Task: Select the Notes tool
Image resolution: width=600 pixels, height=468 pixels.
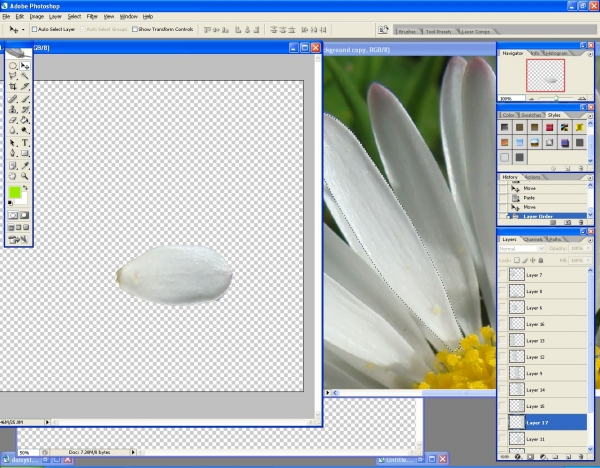Action: [x=13, y=165]
